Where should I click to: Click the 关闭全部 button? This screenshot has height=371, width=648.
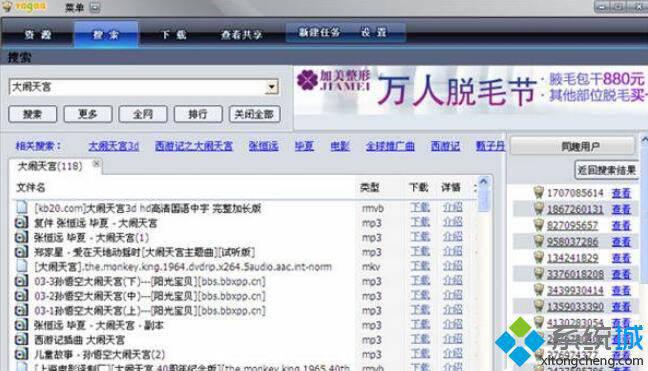point(255,114)
